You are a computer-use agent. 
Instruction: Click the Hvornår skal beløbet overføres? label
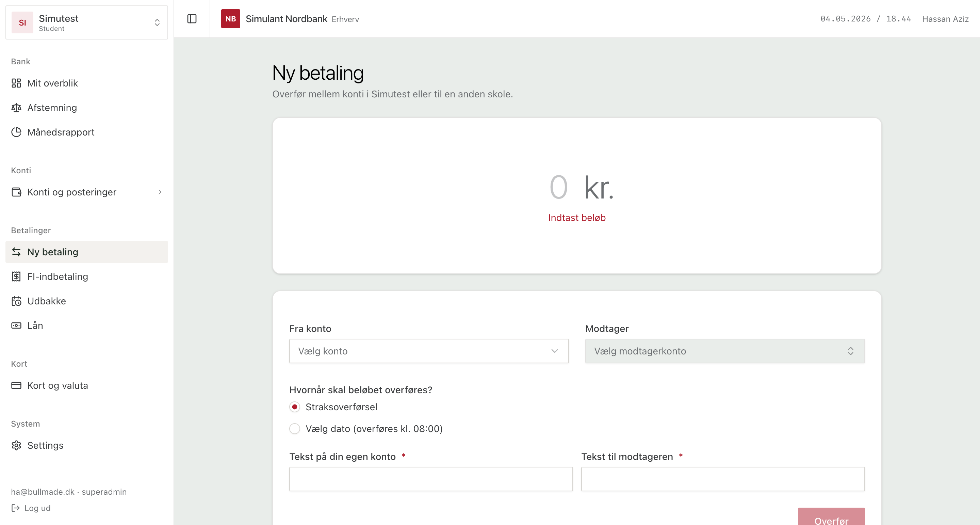pos(361,390)
